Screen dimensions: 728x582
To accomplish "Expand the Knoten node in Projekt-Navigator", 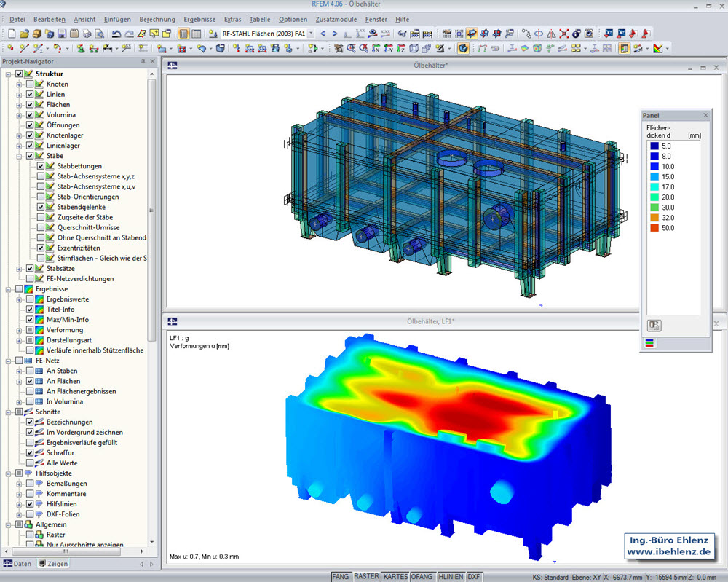I will [x=19, y=84].
